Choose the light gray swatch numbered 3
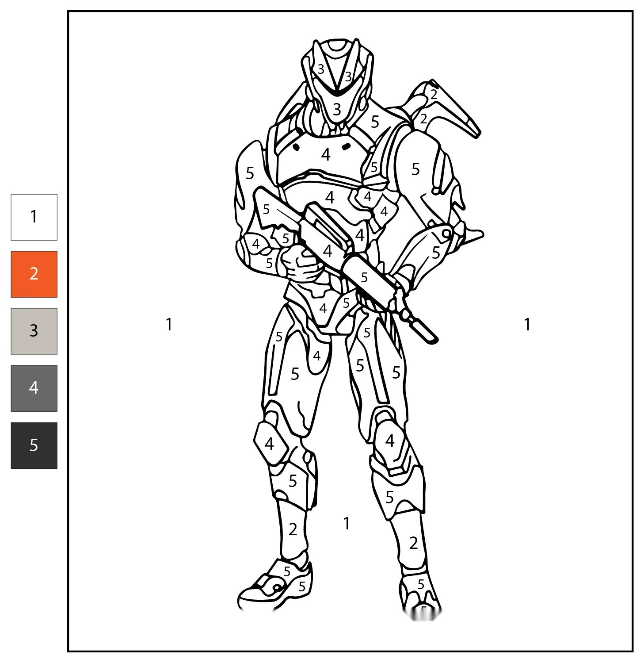Screen dimensions: 644x663 34,331
